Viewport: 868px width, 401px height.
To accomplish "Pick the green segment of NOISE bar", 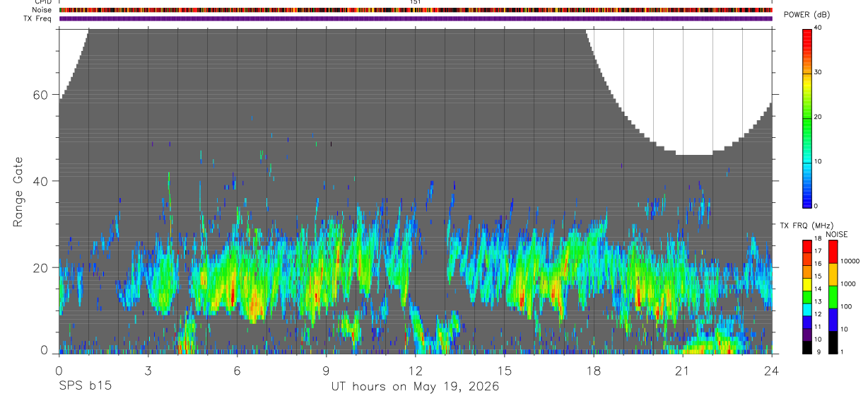I will tap(832, 297).
